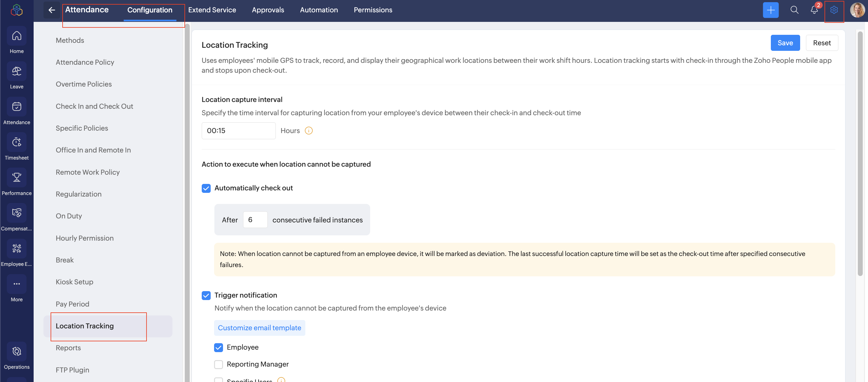Open the search magnifier icon
The width and height of the screenshot is (868, 382).
tap(794, 10)
